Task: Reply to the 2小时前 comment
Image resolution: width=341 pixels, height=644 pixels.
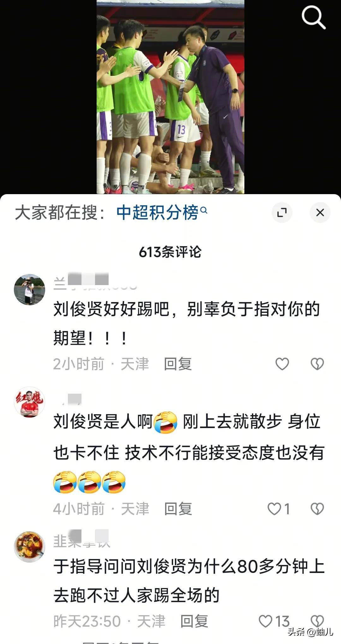Action: click(x=178, y=364)
